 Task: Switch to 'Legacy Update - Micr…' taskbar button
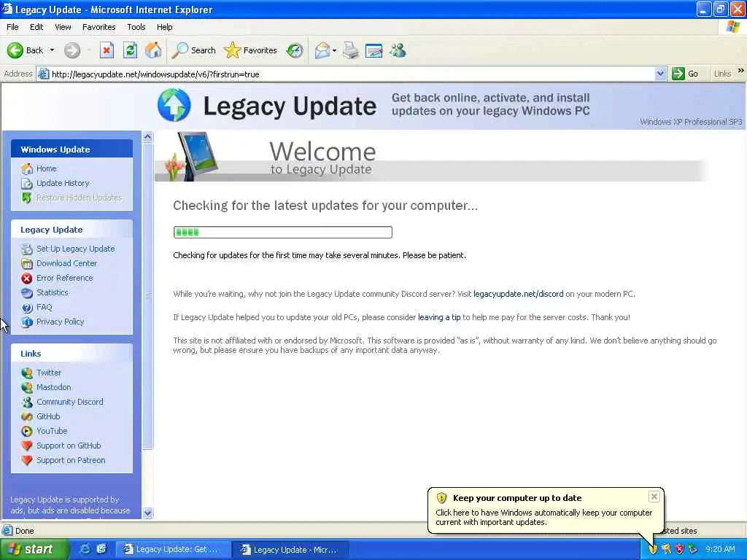pyautogui.click(x=290, y=550)
